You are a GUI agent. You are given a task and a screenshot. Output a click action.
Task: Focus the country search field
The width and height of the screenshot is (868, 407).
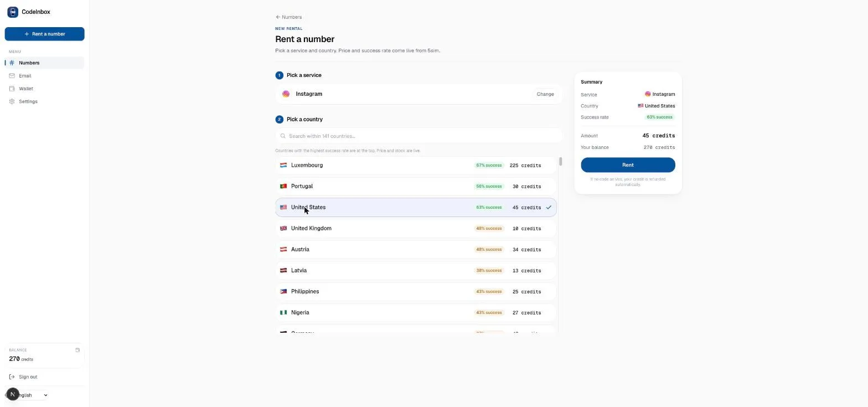tap(418, 136)
